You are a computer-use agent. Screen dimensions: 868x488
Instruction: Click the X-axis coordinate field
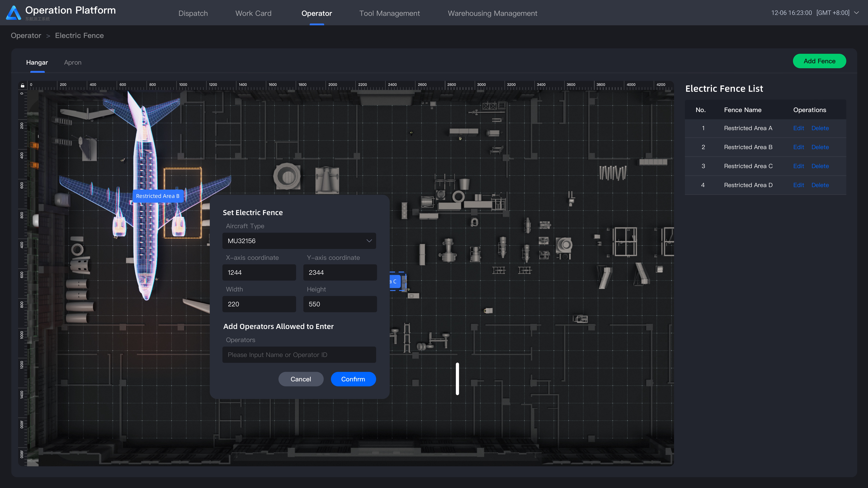click(259, 272)
